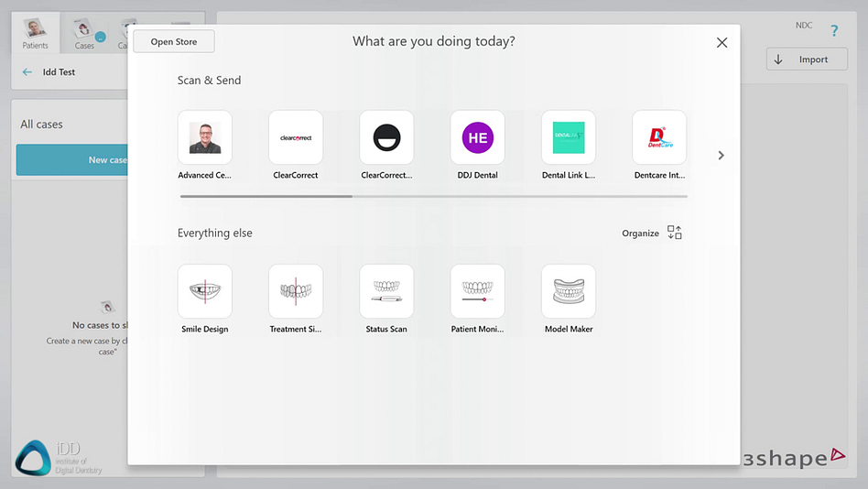Click the Organize label
Image resolution: width=868 pixels, height=489 pixels.
click(x=640, y=234)
